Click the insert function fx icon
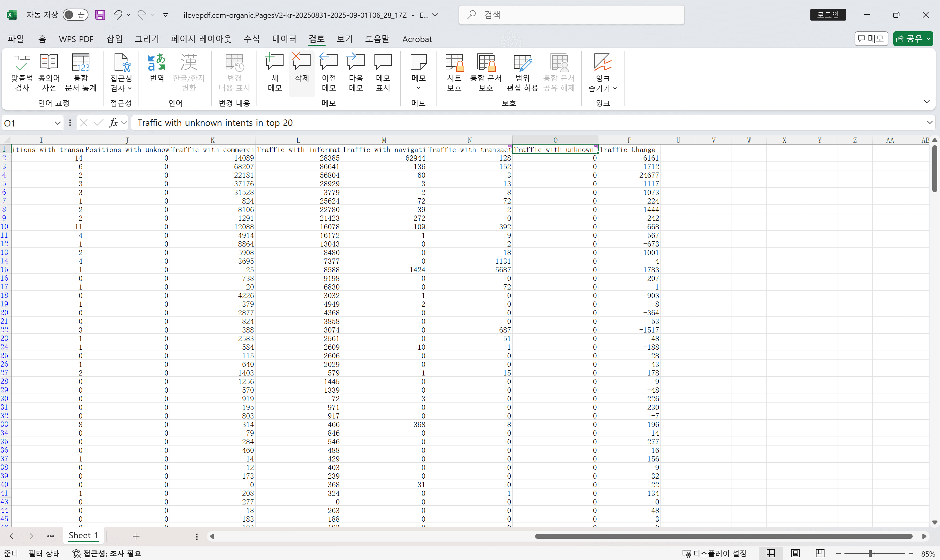 coord(113,122)
